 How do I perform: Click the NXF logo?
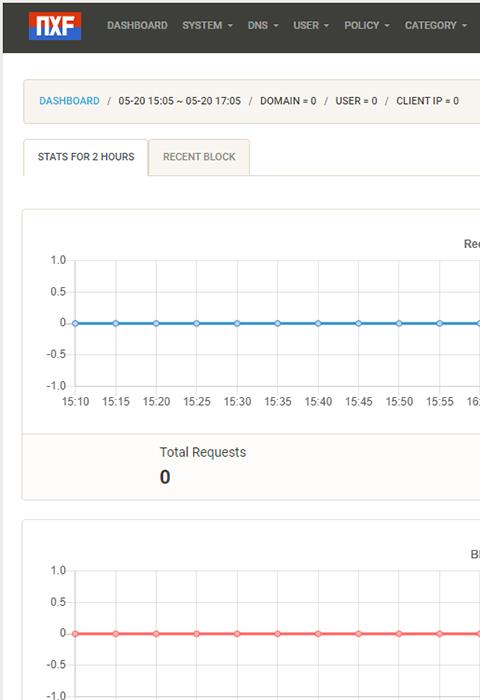coord(55,25)
